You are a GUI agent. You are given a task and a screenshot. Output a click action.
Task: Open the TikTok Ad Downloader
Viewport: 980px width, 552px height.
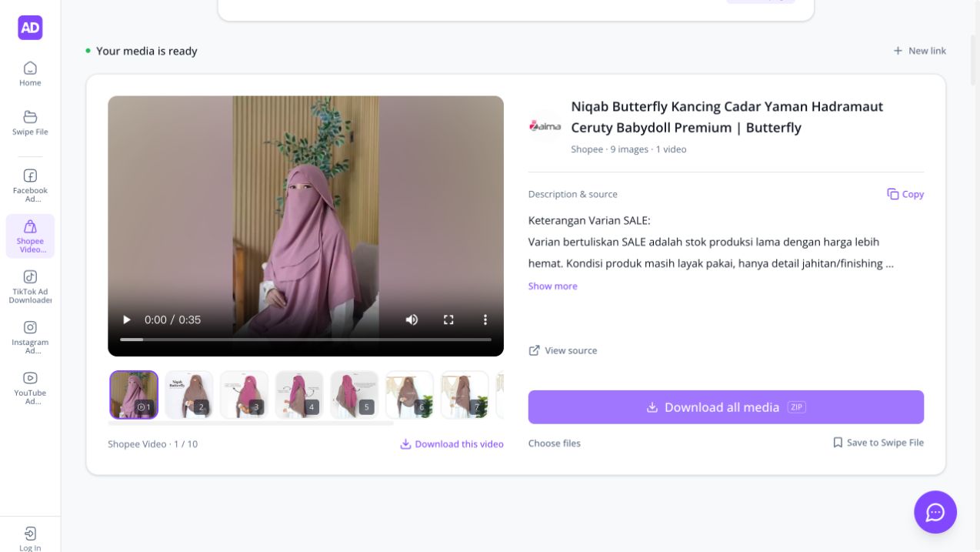click(x=30, y=286)
